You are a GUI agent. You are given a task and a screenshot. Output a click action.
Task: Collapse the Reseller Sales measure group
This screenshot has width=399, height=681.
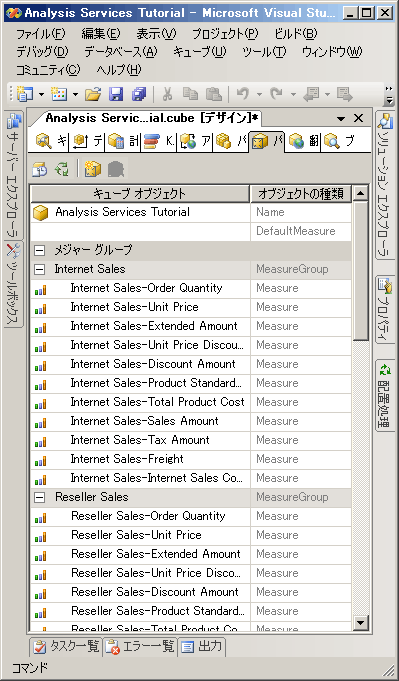[39, 498]
